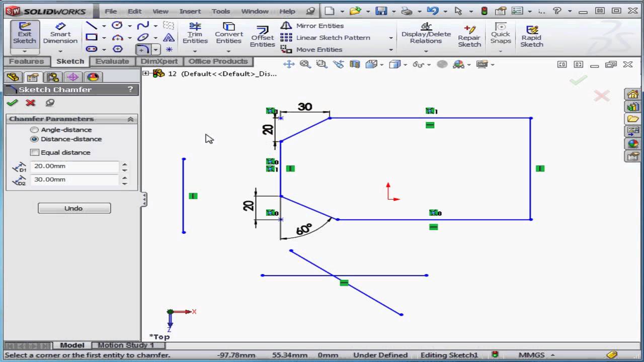This screenshot has width=644, height=362.
Task: Click D2 distance field showing 30.00mm
Action: 74,179
